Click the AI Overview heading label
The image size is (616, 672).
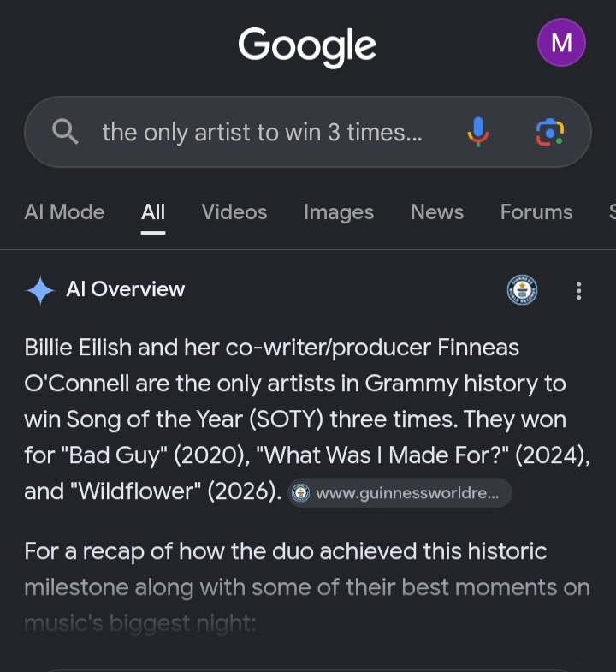pos(126,289)
